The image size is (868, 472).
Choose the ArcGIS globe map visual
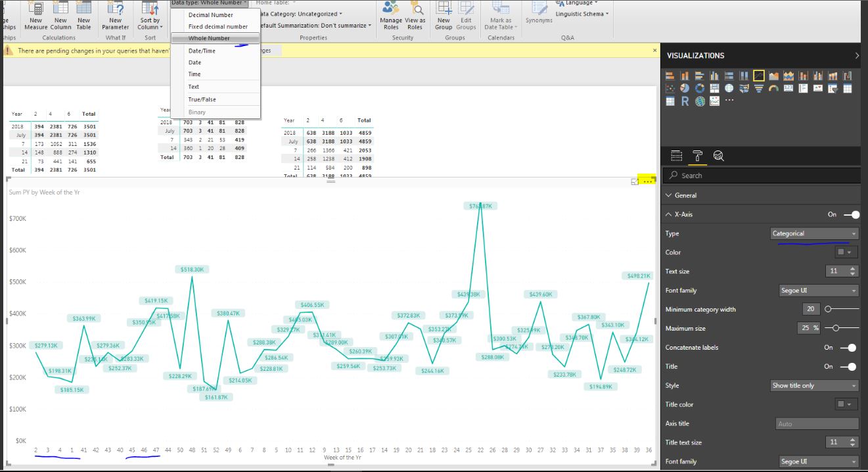[x=700, y=101]
